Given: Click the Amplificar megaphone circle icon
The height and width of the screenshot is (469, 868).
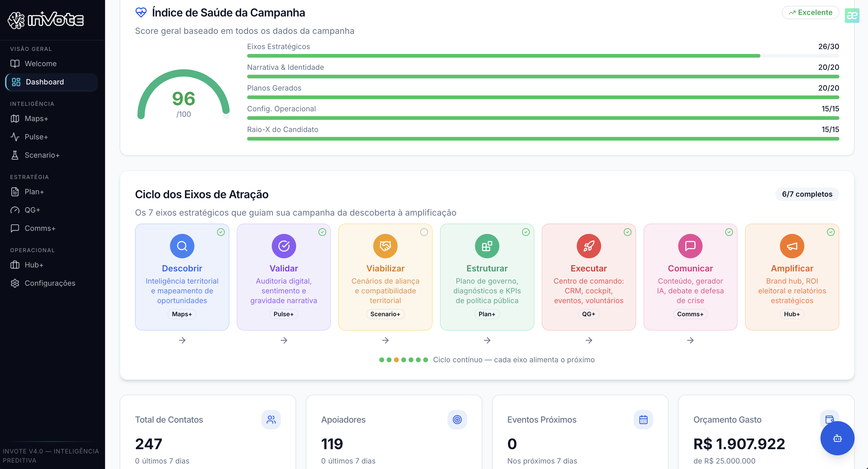Looking at the screenshot, I should [792, 246].
